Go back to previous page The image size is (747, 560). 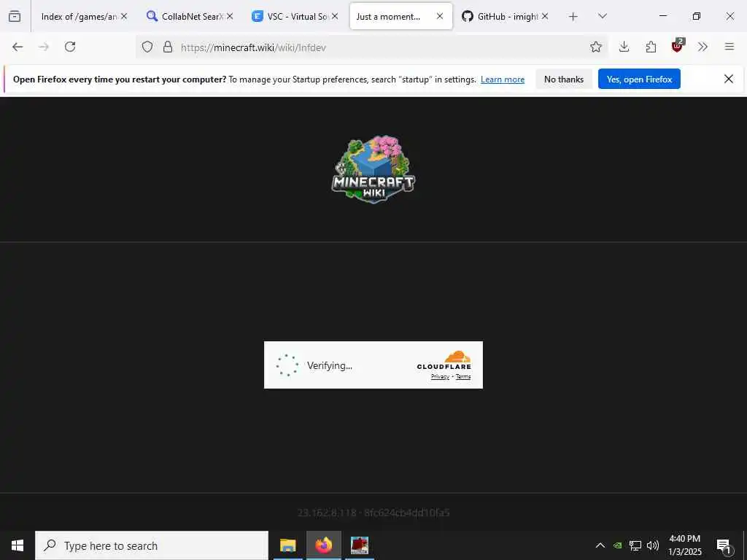18,47
